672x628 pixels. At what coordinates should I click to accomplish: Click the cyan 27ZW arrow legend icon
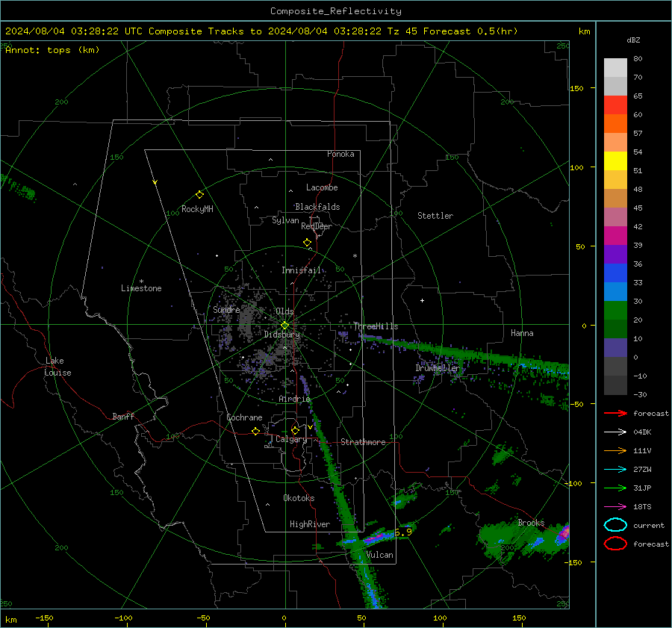point(615,470)
